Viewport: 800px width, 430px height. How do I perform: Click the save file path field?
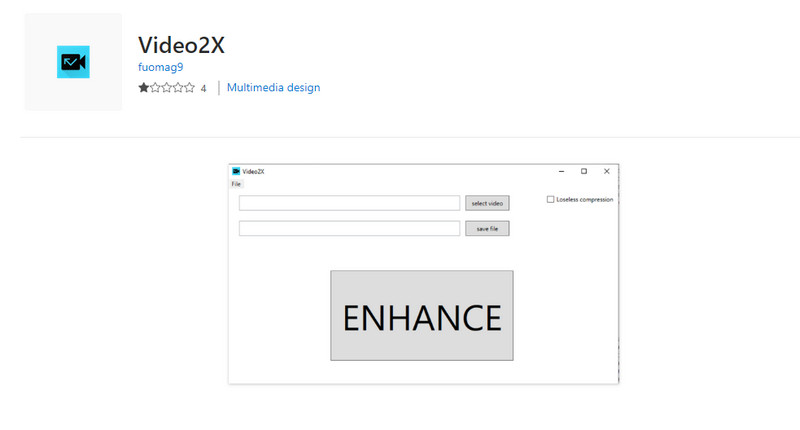click(349, 229)
